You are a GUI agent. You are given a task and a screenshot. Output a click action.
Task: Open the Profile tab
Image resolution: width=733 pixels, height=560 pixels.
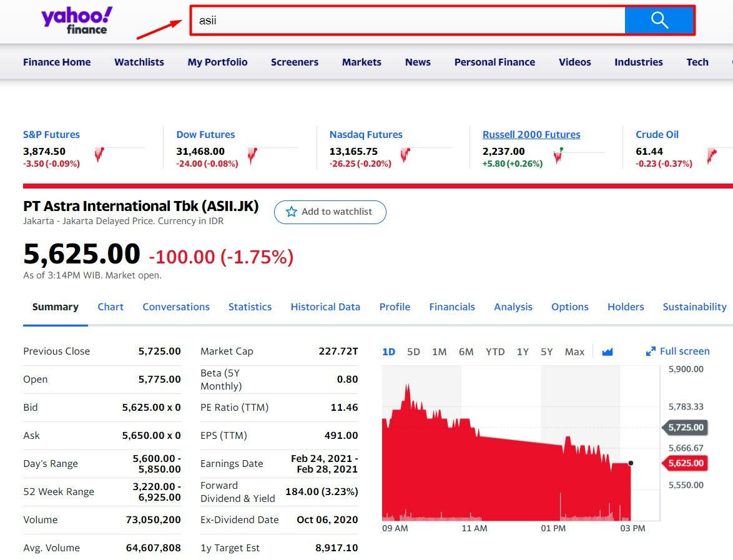(395, 307)
